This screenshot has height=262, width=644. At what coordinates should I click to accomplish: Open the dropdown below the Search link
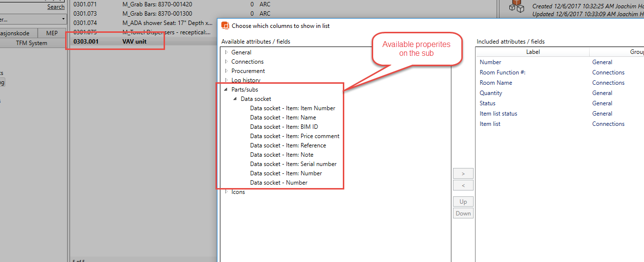pos(64,19)
